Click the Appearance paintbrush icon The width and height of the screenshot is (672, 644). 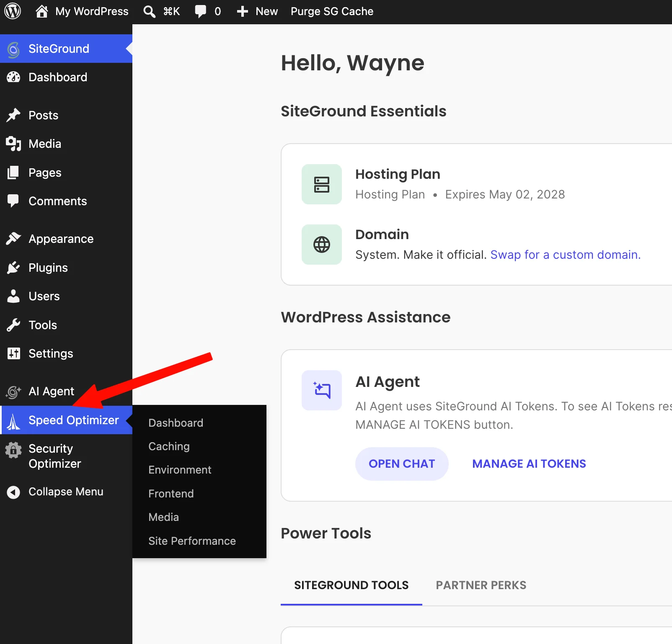point(13,239)
